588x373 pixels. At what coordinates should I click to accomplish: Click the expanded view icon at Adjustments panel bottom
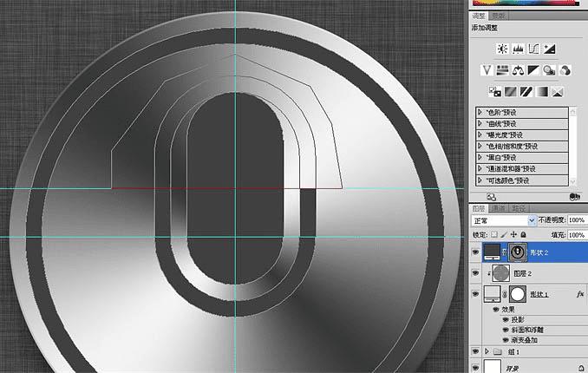[x=491, y=197]
